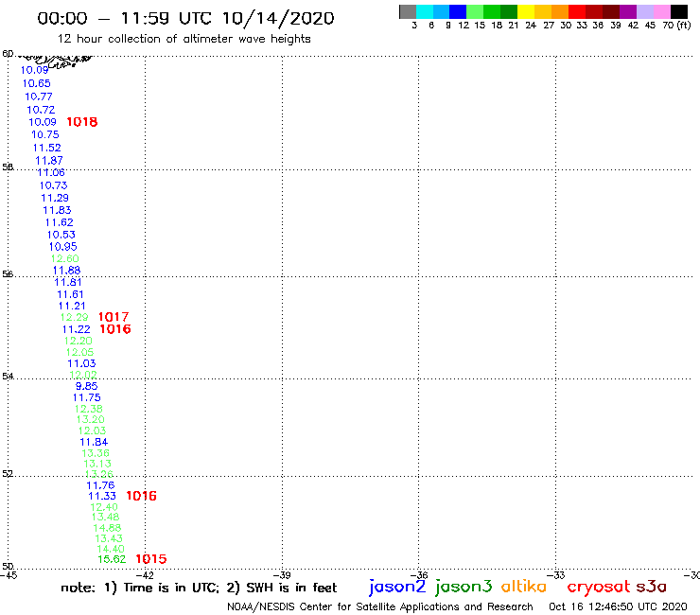Click the wave height value 15.62
This screenshot has width=700, height=615.
(x=112, y=559)
